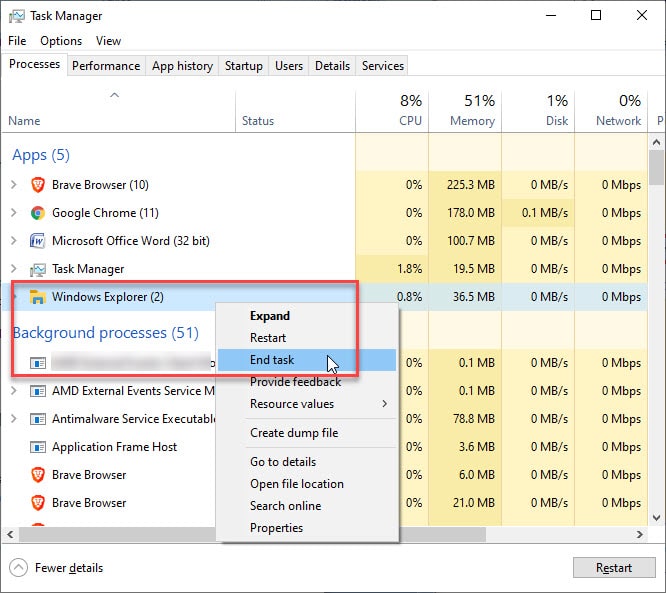Choose Search online
Screen dimensions: 666x593
(308, 506)
